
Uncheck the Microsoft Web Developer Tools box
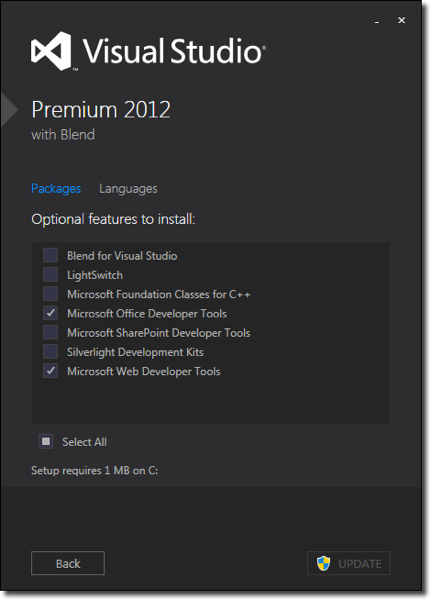coord(51,371)
